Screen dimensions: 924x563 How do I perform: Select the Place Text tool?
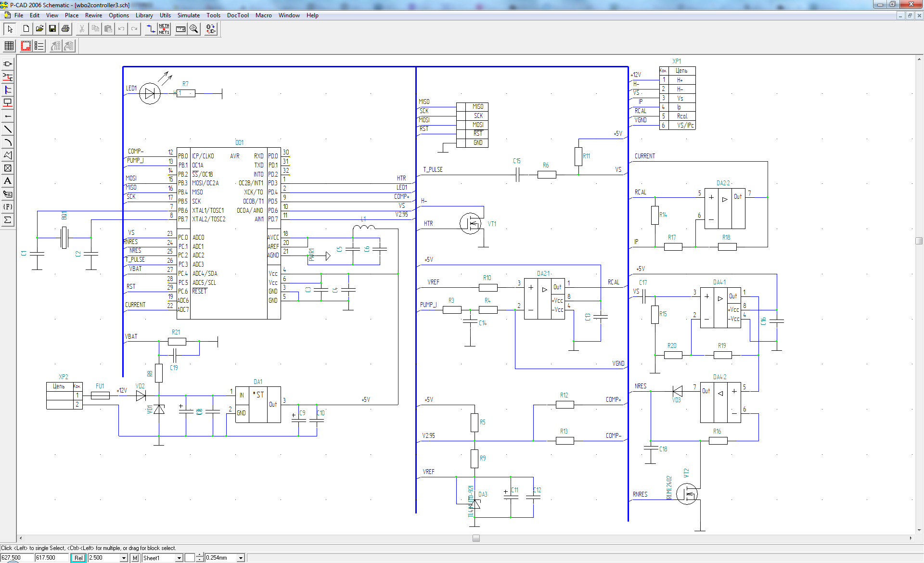pos(8,181)
